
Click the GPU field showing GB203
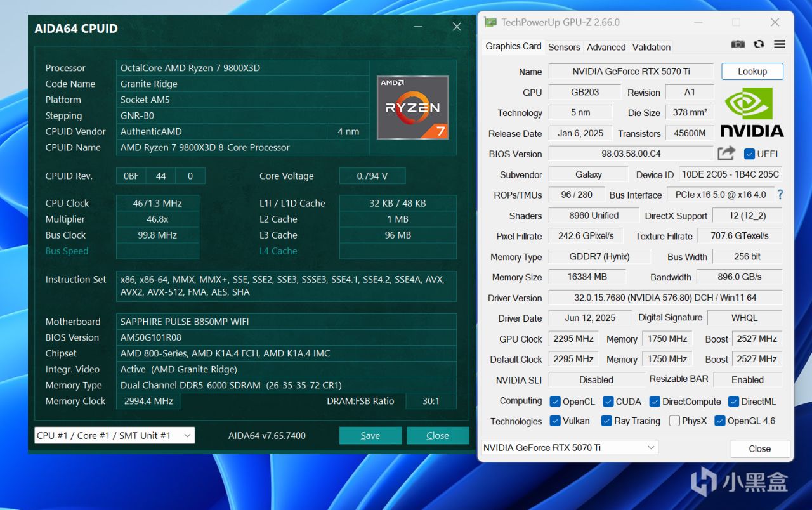click(x=585, y=92)
